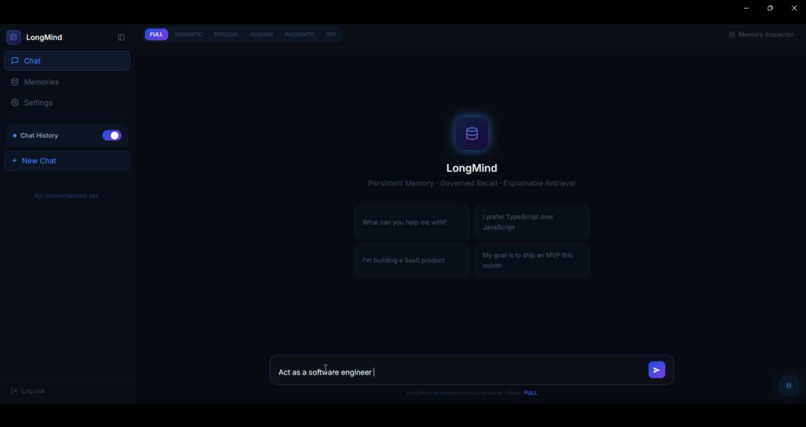Open the Chat section
This screenshot has width=806, height=427.
pos(67,61)
